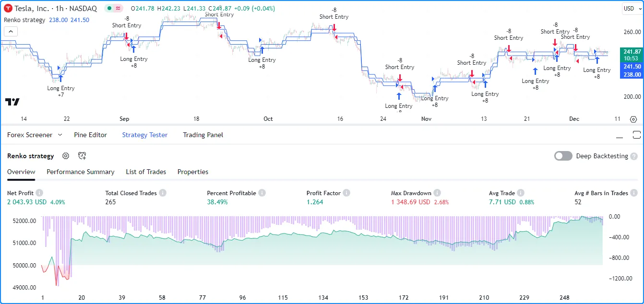This screenshot has height=304, width=644.
Task: Enable the Deep Backtesting switch
Action: [x=563, y=156]
